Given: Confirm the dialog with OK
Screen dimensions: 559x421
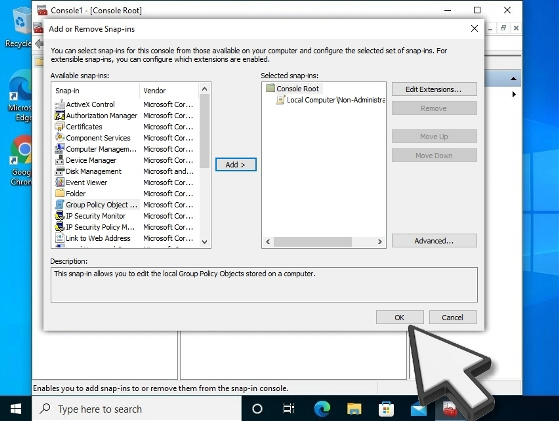Looking at the screenshot, I should point(399,317).
